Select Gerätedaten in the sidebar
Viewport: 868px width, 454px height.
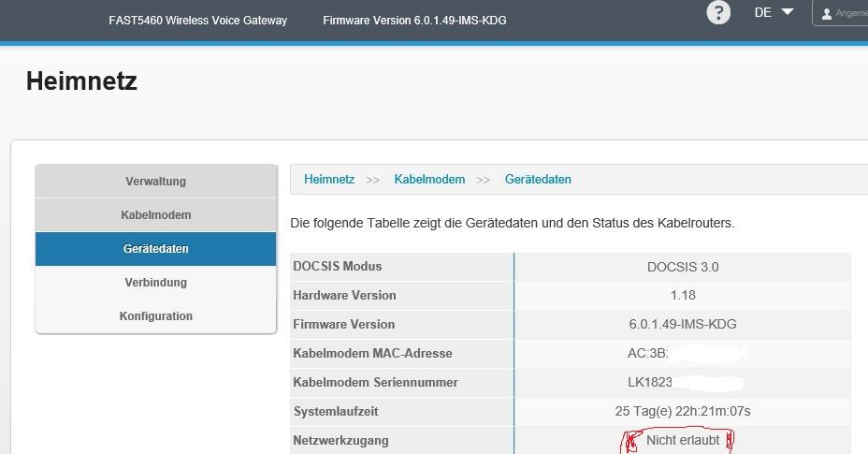155,249
